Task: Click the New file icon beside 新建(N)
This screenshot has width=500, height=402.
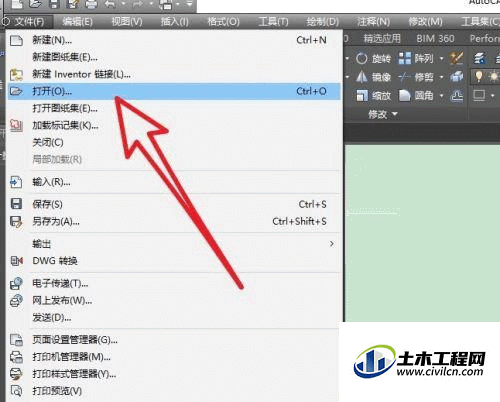Action: click(x=16, y=41)
